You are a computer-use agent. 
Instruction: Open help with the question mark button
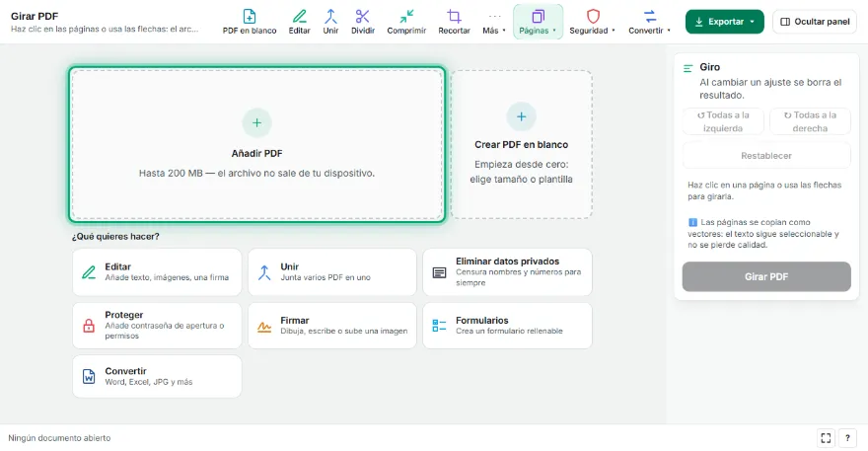(847, 438)
